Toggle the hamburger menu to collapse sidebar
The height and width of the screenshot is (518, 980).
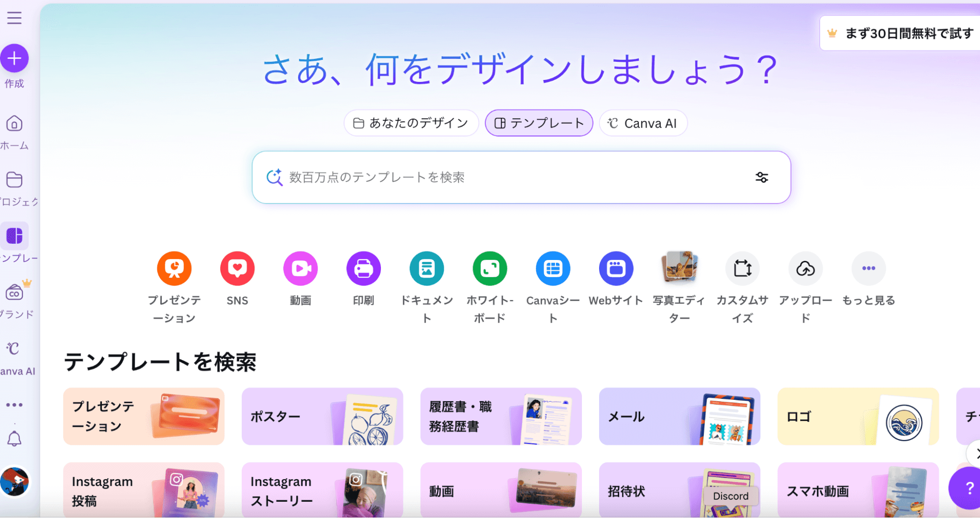(14, 18)
